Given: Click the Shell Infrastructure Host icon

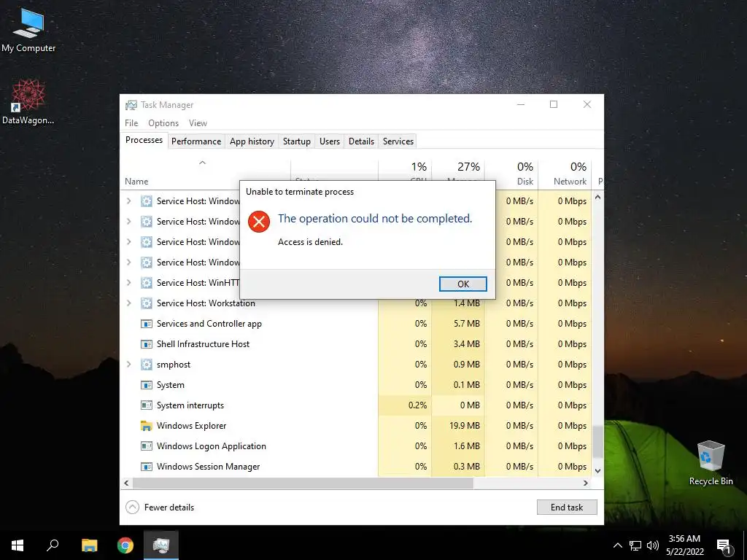Looking at the screenshot, I should pos(146,344).
